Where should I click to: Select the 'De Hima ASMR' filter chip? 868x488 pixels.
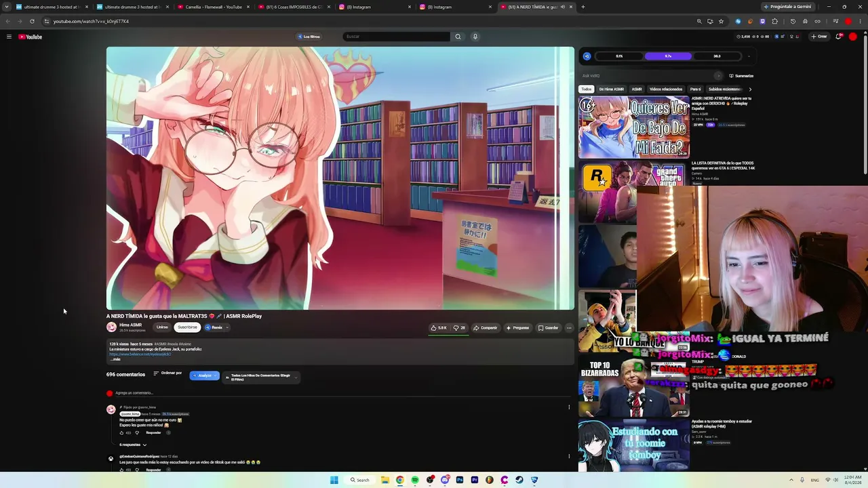[x=612, y=89]
